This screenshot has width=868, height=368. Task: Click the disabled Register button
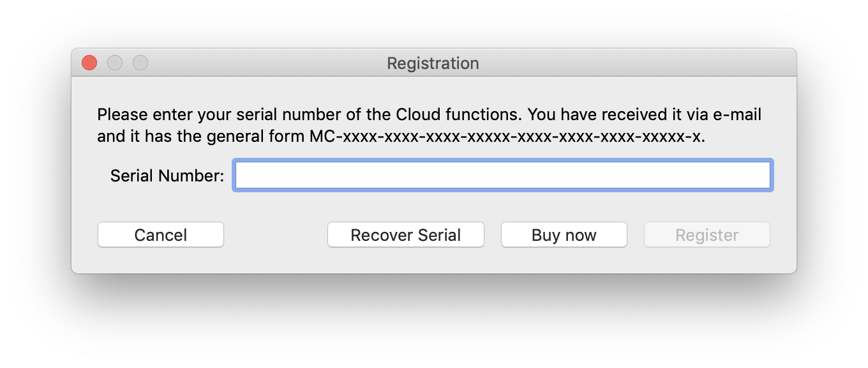click(x=707, y=234)
